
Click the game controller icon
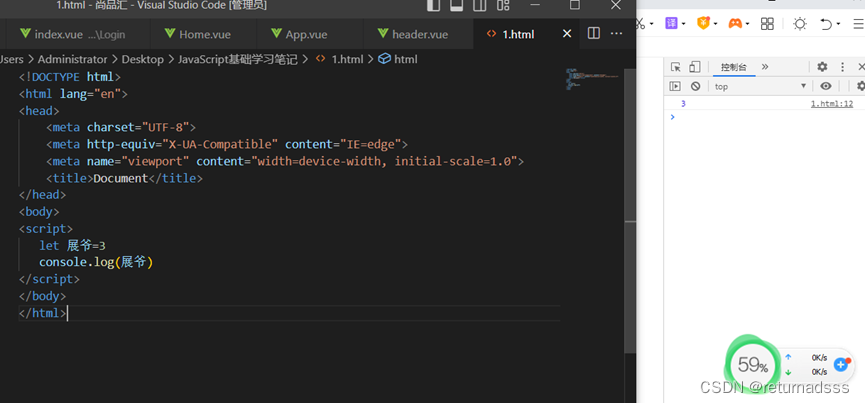[735, 23]
